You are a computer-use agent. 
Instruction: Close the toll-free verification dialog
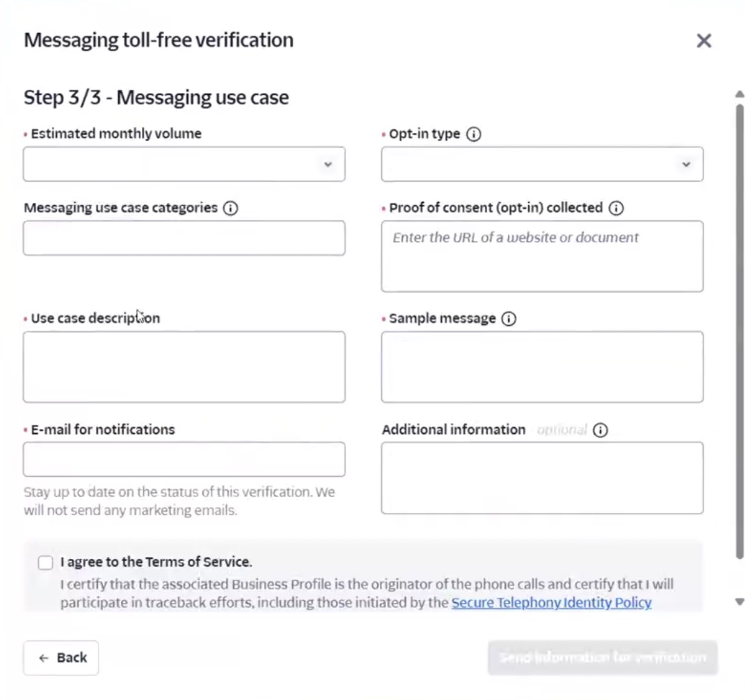click(704, 40)
